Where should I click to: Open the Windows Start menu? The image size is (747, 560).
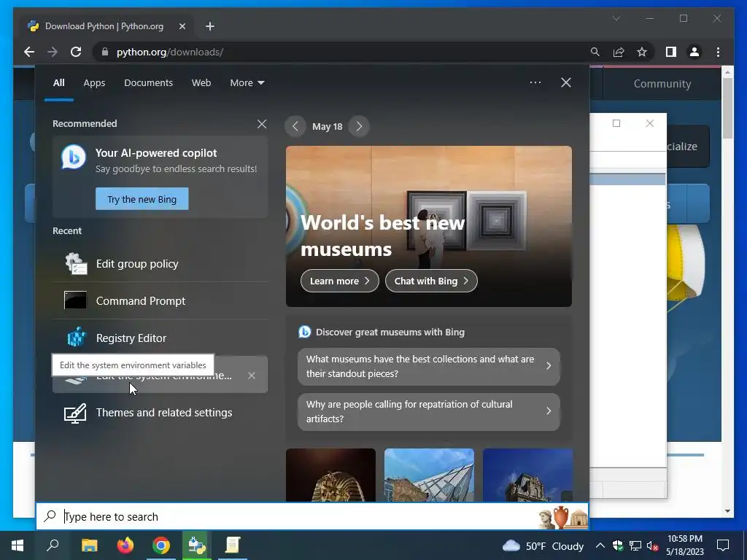click(x=18, y=545)
